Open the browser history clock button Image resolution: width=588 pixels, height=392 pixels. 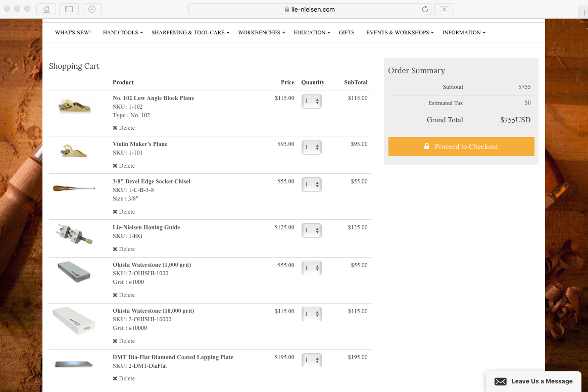[91, 9]
